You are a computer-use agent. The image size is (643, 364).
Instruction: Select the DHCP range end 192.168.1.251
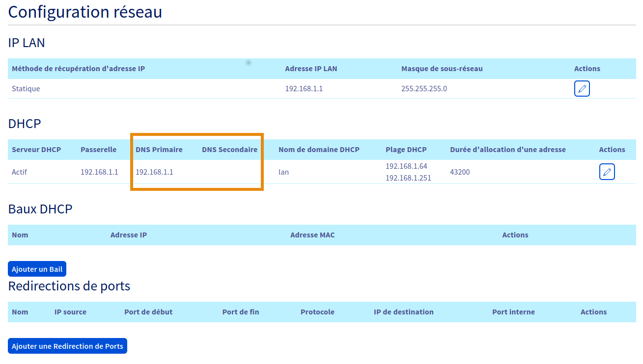[408, 178]
